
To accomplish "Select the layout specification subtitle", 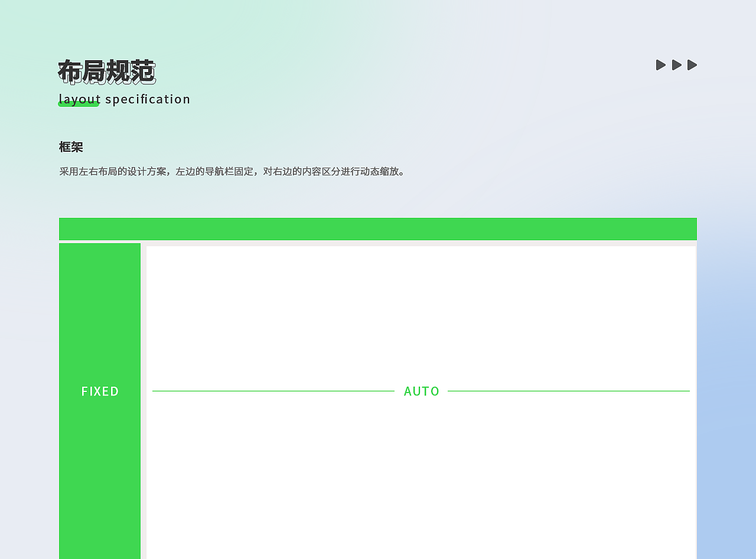I will (124, 99).
